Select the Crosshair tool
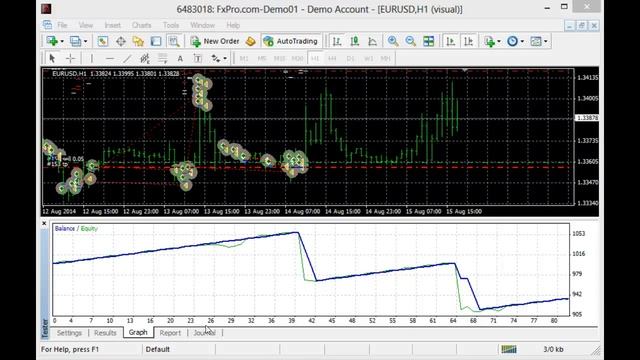This screenshot has width=640, height=360. tap(70, 58)
